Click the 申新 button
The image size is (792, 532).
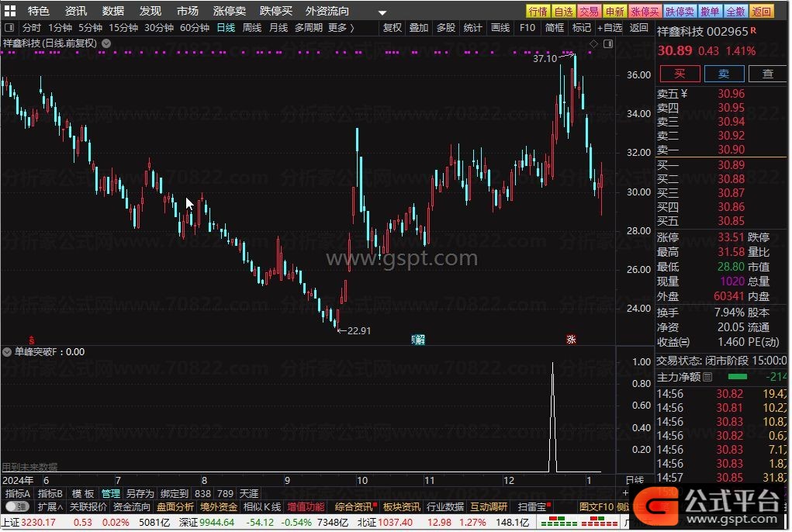click(614, 11)
